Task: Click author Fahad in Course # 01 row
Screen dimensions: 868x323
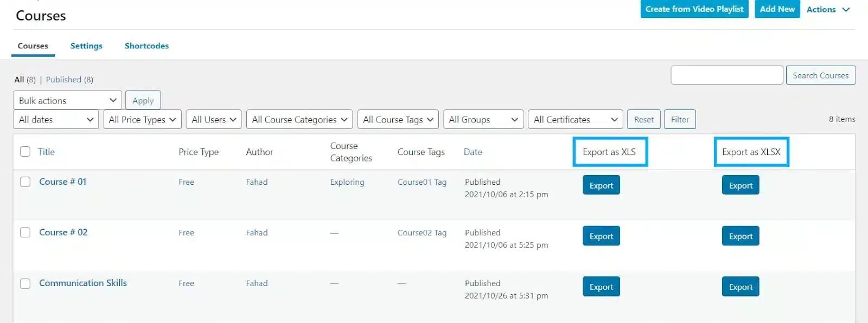Action: pyautogui.click(x=257, y=182)
